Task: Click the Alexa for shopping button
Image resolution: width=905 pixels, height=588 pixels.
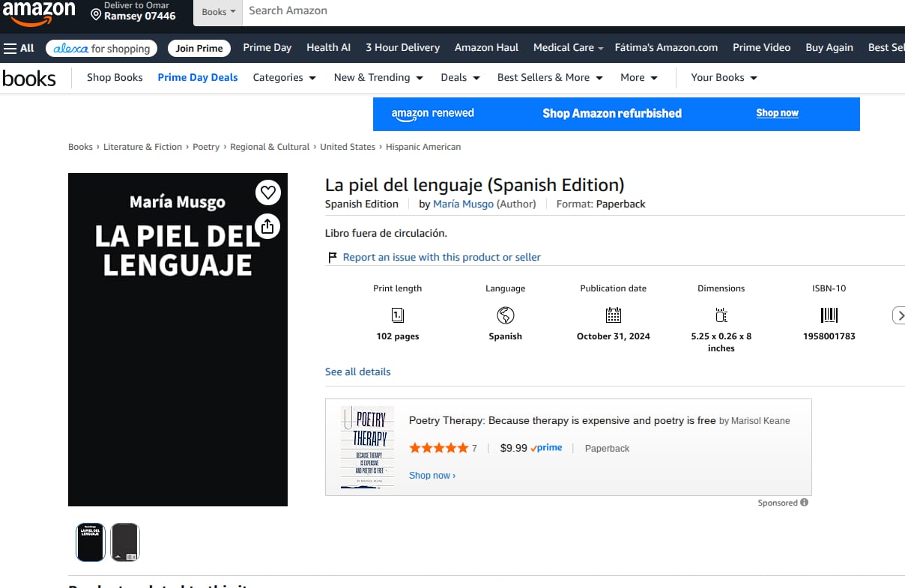Action: point(101,48)
